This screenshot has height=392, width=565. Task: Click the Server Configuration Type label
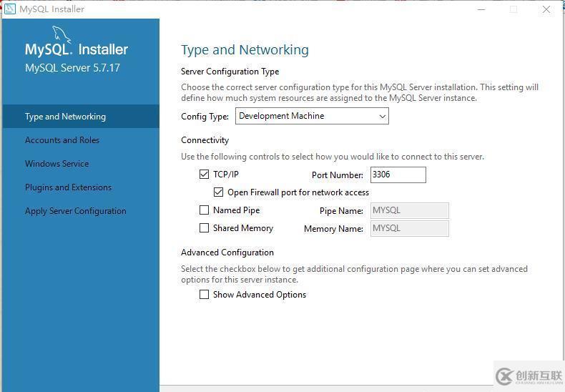click(230, 72)
